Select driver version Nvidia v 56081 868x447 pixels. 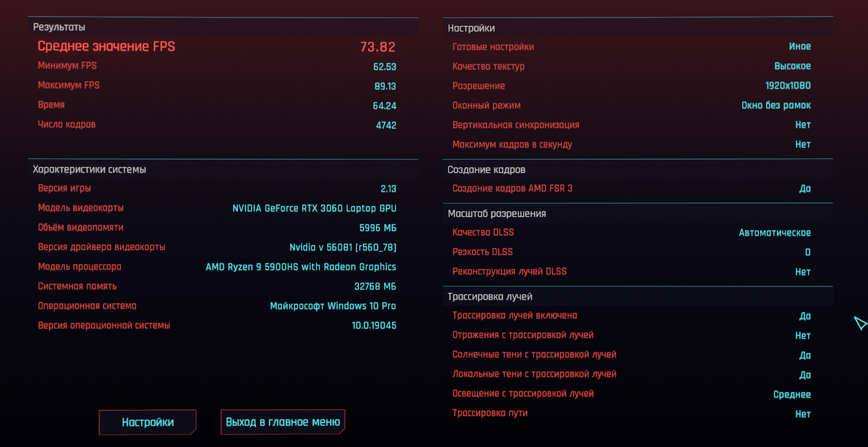click(x=343, y=247)
